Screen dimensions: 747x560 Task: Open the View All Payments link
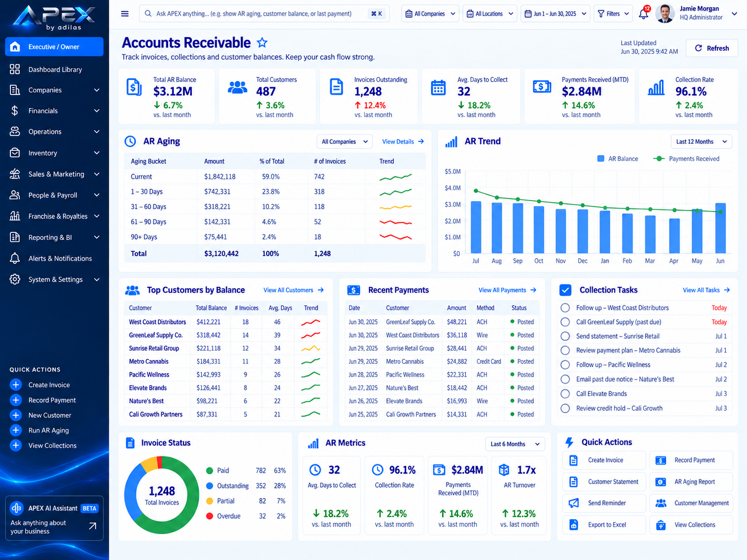508,290
